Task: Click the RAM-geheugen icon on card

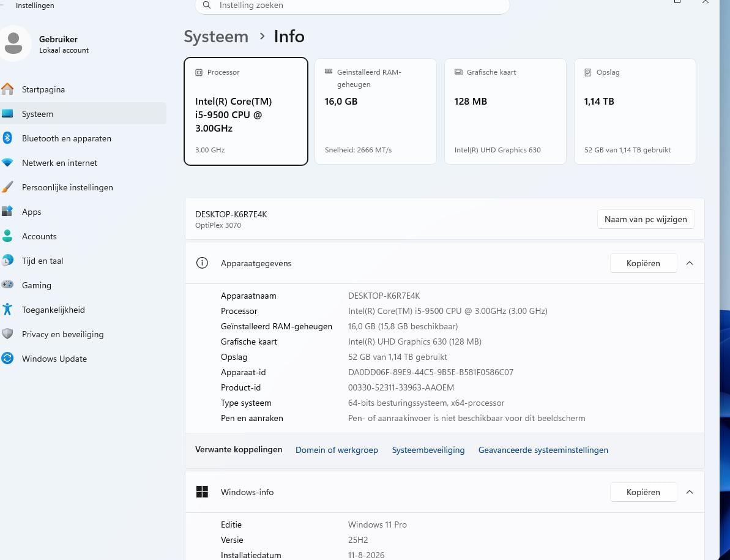Action: tap(329, 72)
